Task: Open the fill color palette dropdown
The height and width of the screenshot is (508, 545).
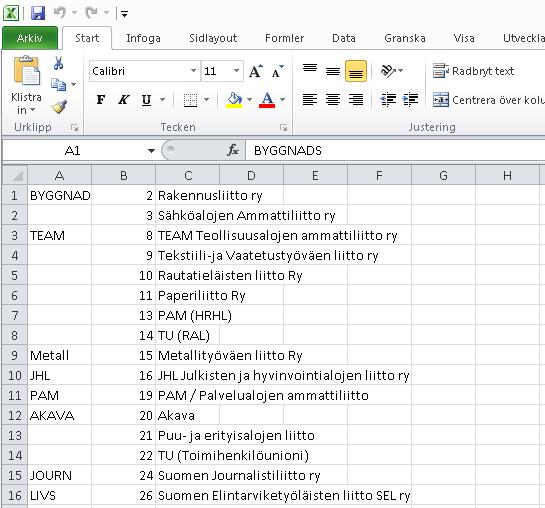Action: coord(249,100)
